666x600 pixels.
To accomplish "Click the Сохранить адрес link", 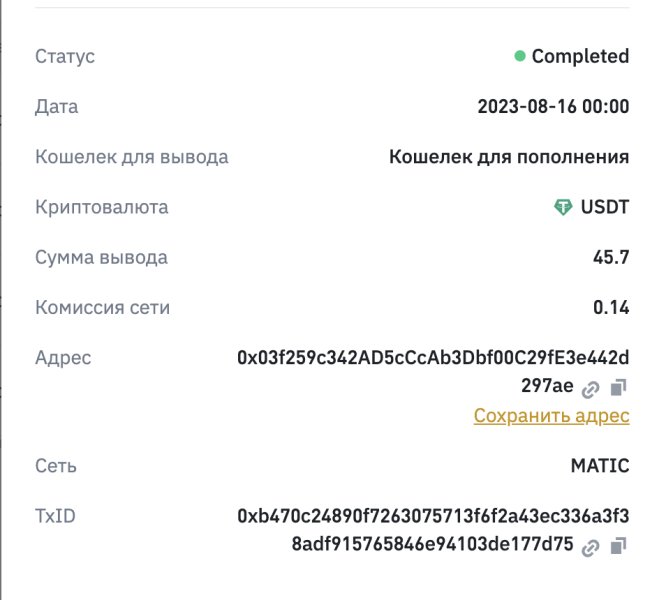I will 551,416.
